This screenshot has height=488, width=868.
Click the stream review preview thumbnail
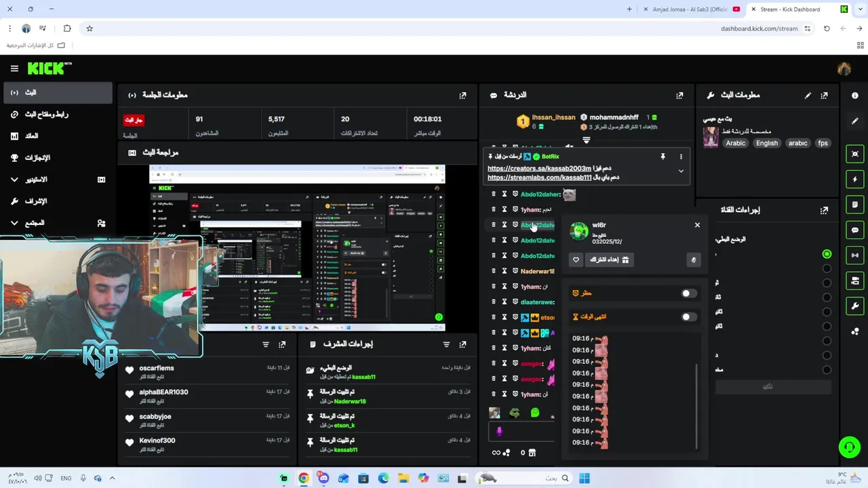pyautogui.click(x=297, y=248)
